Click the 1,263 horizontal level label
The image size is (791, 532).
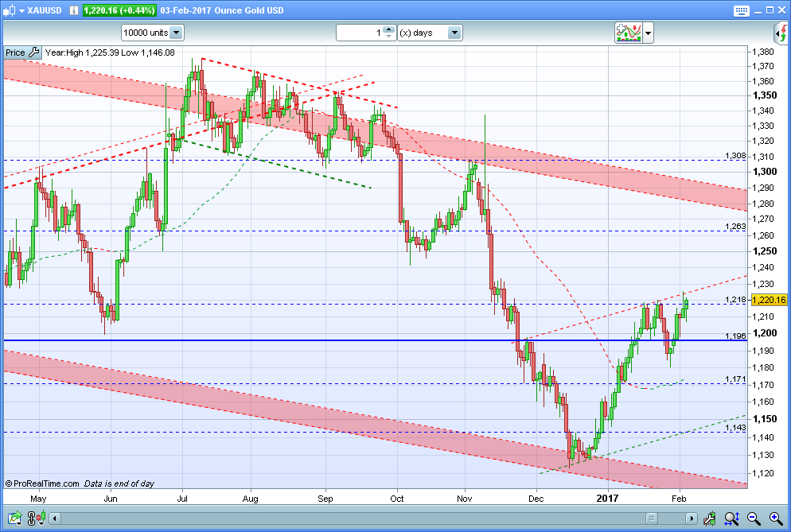tap(735, 227)
